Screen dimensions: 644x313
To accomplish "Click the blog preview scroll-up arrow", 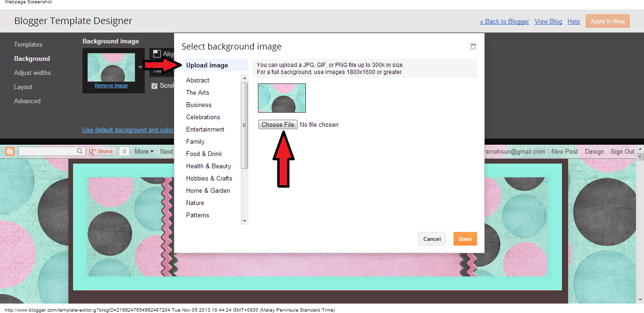I will coord(640,149).
